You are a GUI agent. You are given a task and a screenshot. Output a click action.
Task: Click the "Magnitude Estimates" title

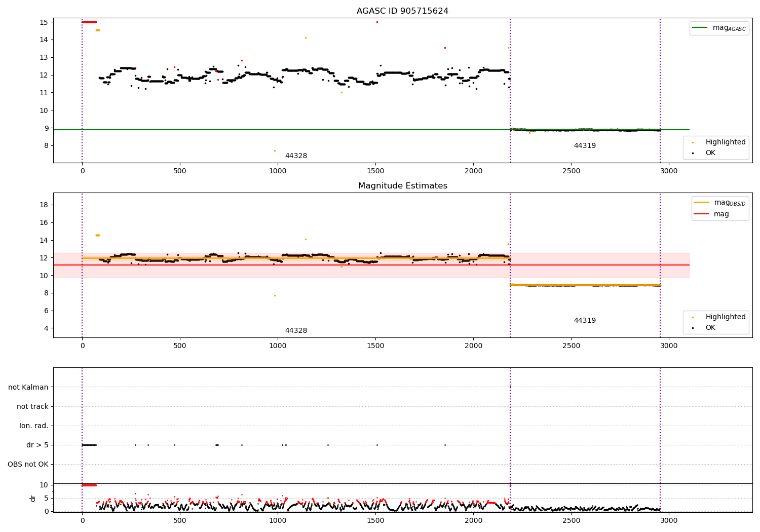pos(402,185)
